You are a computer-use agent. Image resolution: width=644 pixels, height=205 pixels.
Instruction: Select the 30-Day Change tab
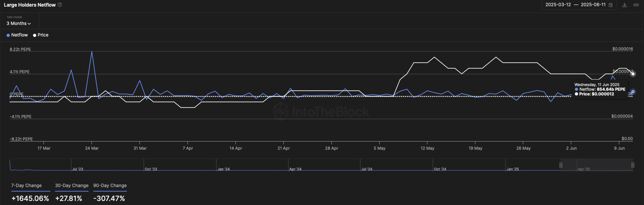[72, 185]
